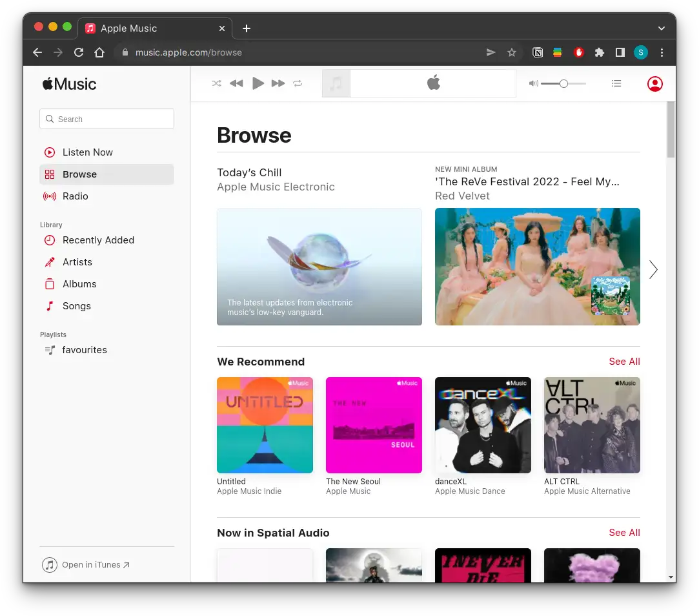Click the browser forward arrow
699x616 pixels.
58,52
